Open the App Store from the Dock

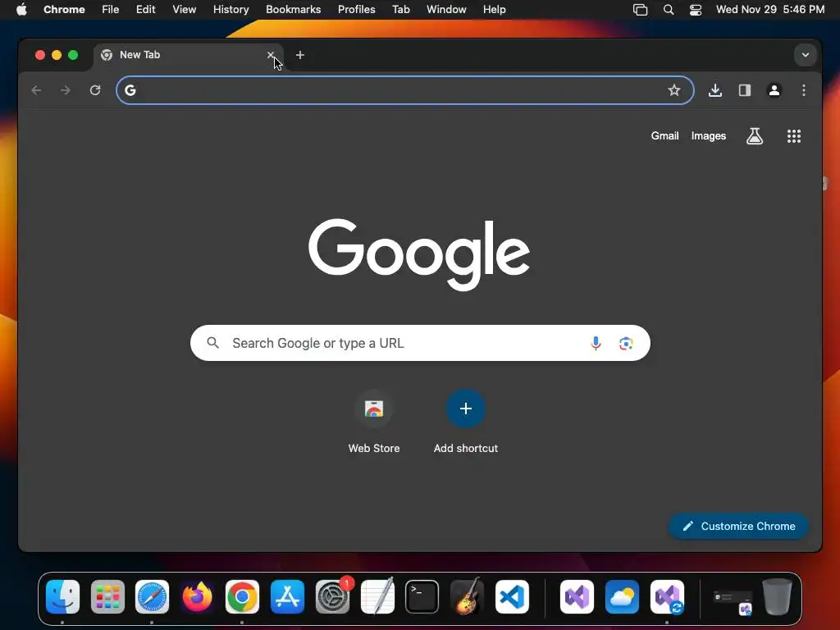(x=288, y=597)
